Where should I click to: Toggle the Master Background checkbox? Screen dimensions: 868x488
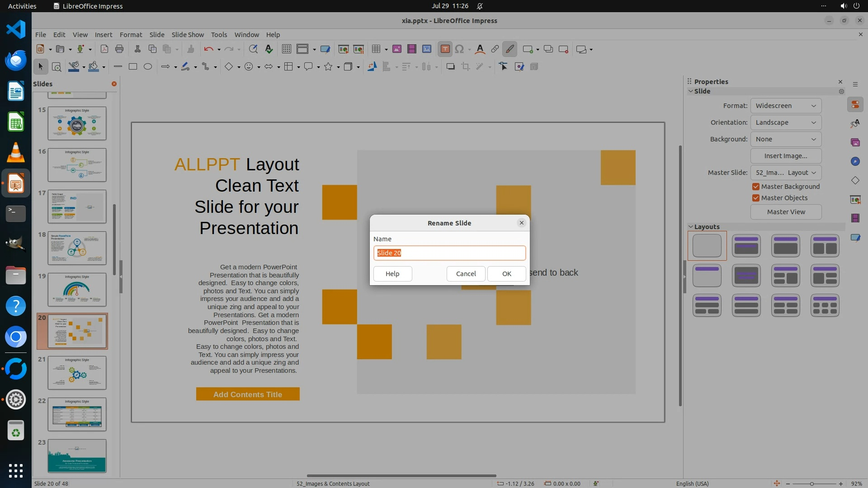755,187
